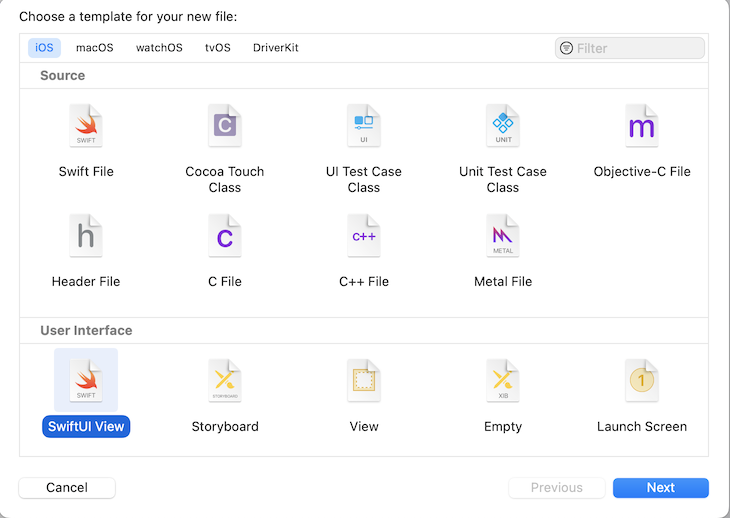Screen dimensions: 730x518
Task: Choose the Metal File template icon
Action: click(x=503, y=237)
